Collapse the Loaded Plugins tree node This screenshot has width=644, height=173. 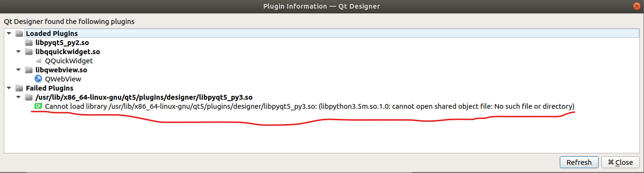(x=9, y=34)
